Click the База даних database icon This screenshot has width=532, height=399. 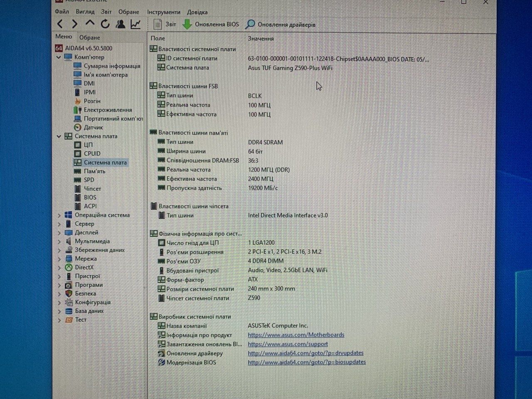[x=69, y=311]
